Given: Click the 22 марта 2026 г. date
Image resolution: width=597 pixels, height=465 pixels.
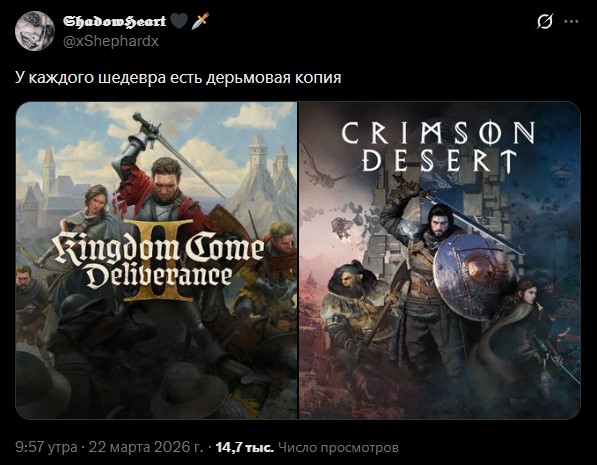Looking at the screenshot, I should click(x=145, y=447).
